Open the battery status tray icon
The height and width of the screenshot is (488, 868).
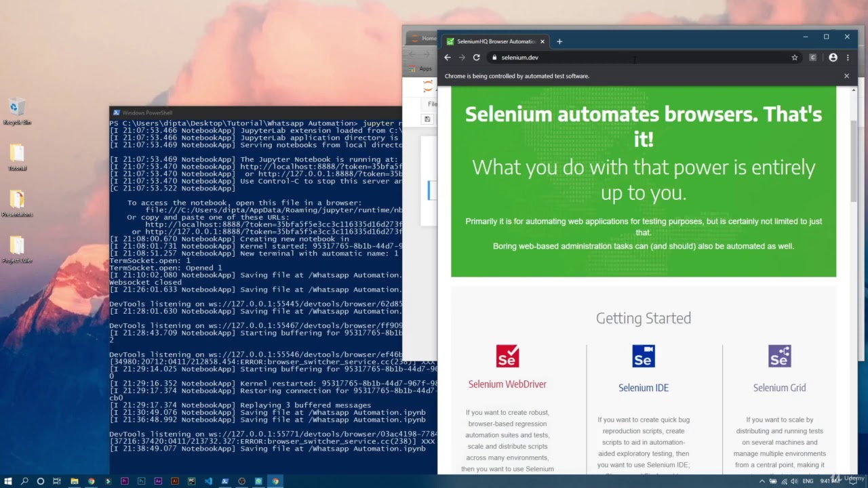[x=772, y=481]
